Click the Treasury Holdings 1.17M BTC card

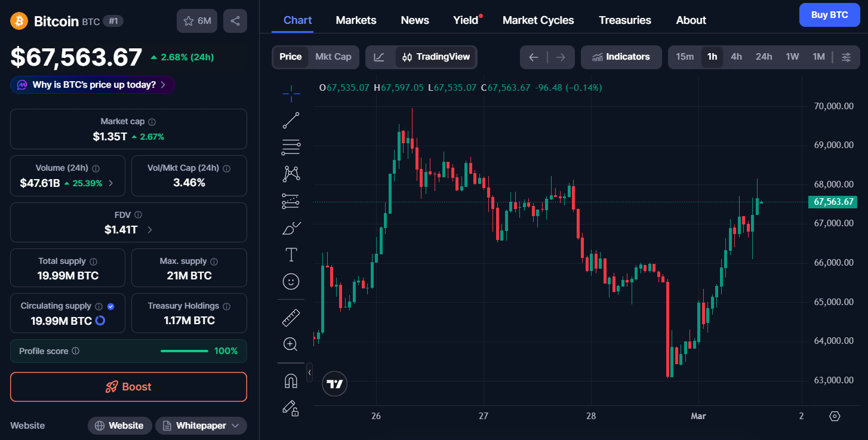tap(189, 313)
